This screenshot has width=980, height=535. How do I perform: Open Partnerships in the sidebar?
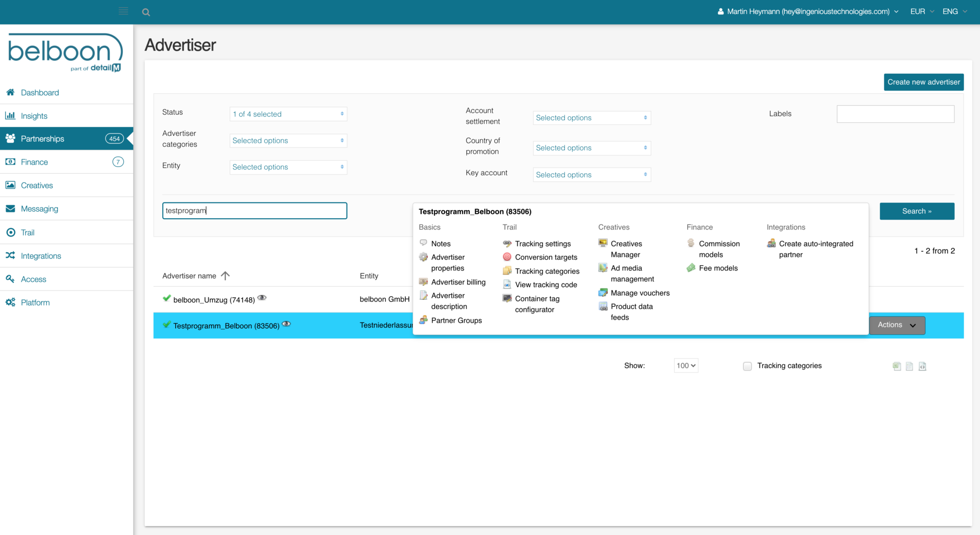coord(67,139)
